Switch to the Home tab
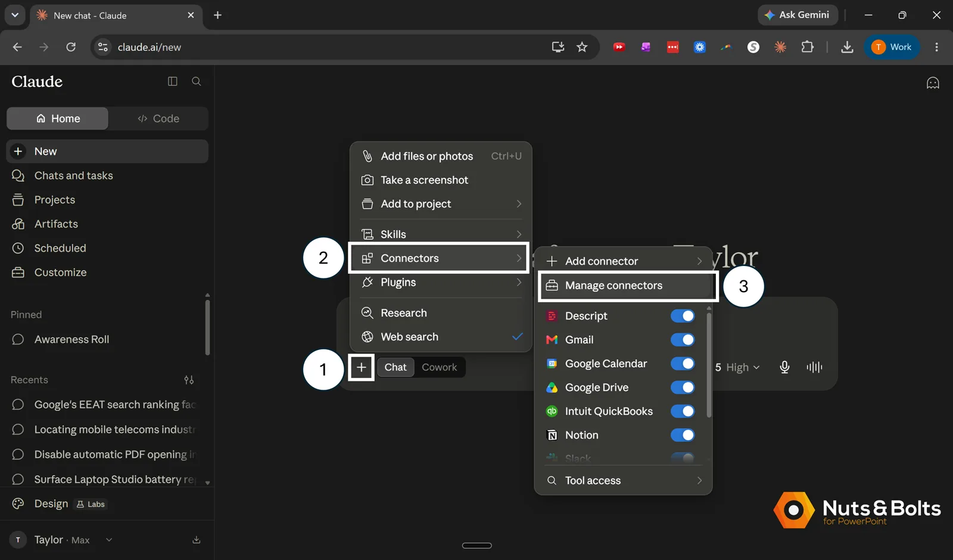 [x=57, y=118]
